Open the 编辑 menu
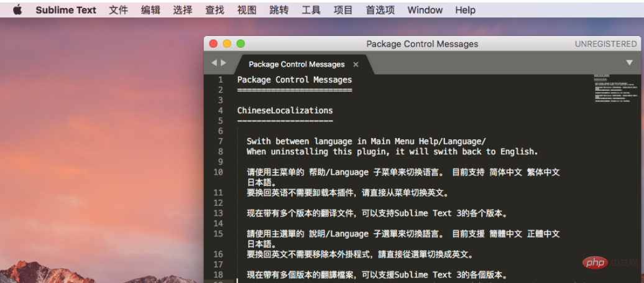Viewport: 644px width, 283px height. coord(150,11)
